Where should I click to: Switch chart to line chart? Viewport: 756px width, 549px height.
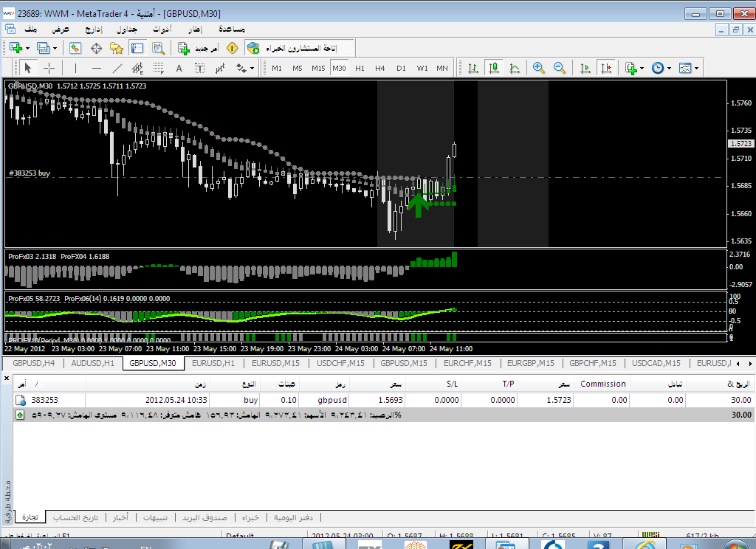[x=515, y=68]
